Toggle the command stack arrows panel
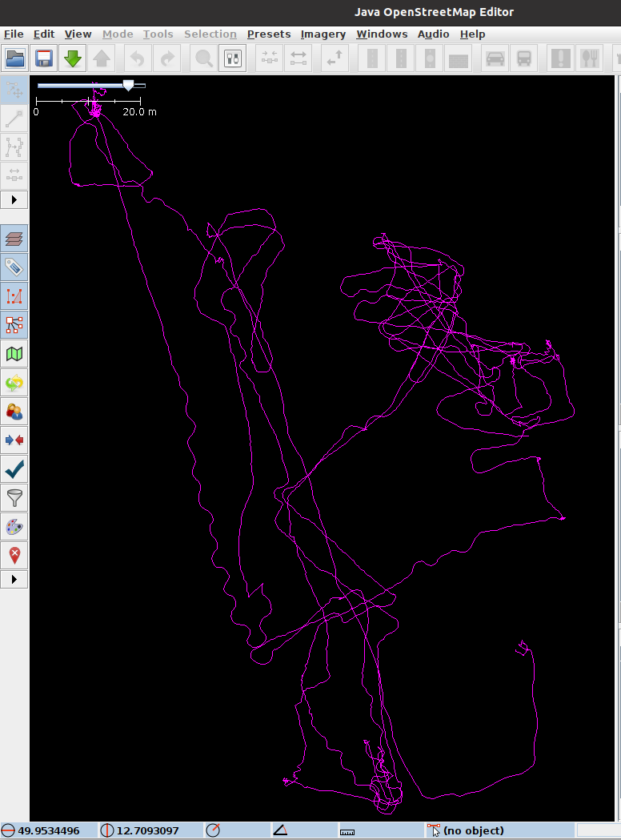This screenshot has width=621, height=840. point(14,383)
